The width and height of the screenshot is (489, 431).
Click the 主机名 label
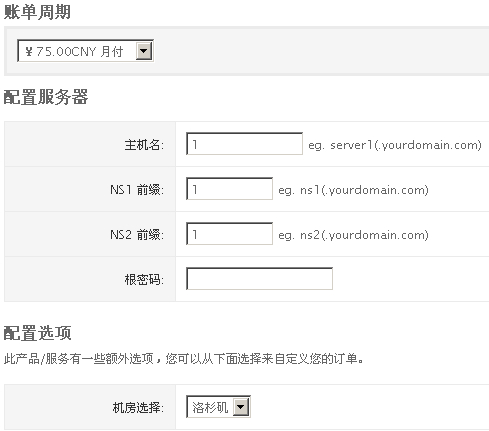144,145
